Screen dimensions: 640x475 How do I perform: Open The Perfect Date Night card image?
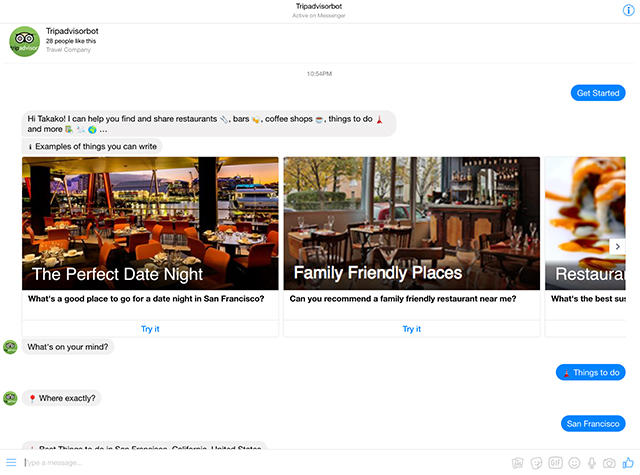pos(150,223)
